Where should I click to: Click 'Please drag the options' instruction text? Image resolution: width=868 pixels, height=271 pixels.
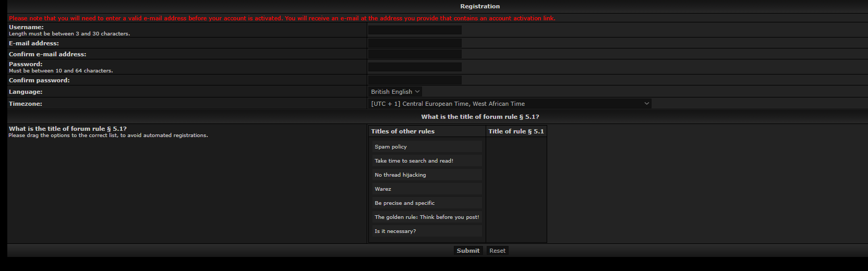tap(108, 135)
